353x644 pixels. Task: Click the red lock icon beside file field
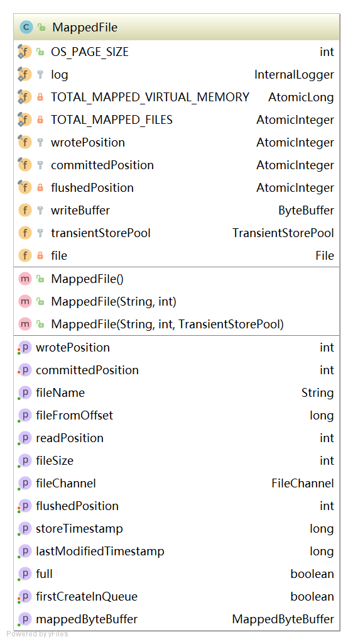coord(40,255)
